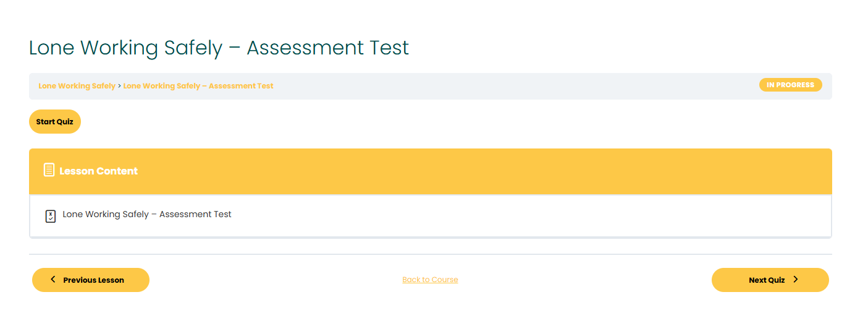Click the IN PROGRESS status badge
This screenshot has height=318, width=868.
pyautogui.click(x=790, y=85)
